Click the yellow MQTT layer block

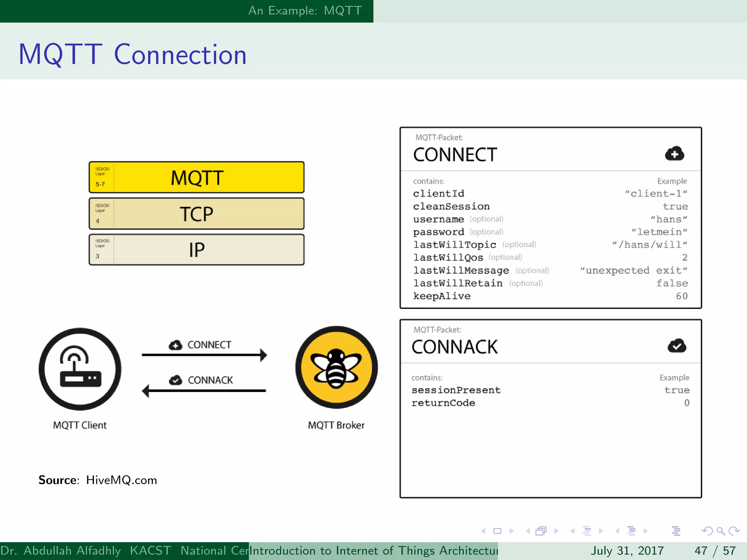pos(197,177)
